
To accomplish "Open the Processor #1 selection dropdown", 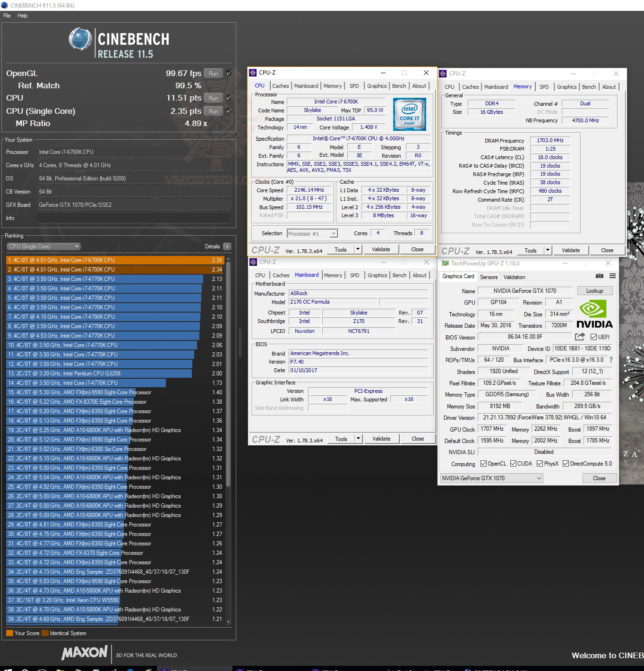I will 334,233.
